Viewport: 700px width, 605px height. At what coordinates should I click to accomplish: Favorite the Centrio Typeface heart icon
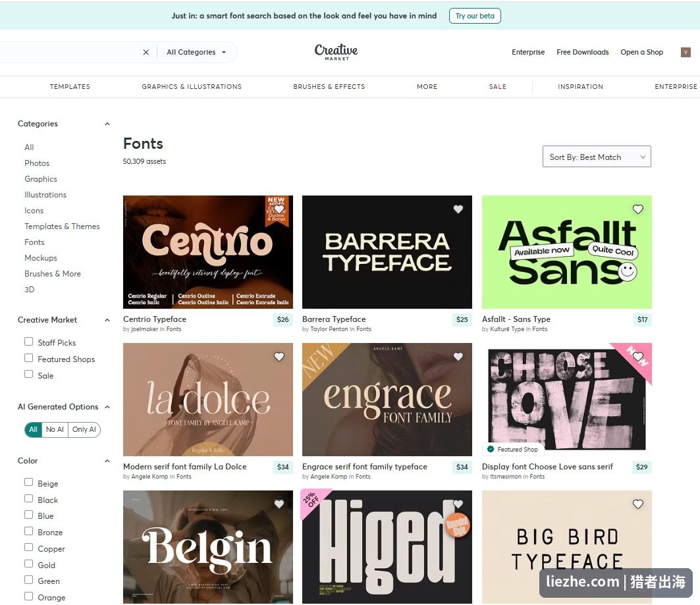point(279,209)
